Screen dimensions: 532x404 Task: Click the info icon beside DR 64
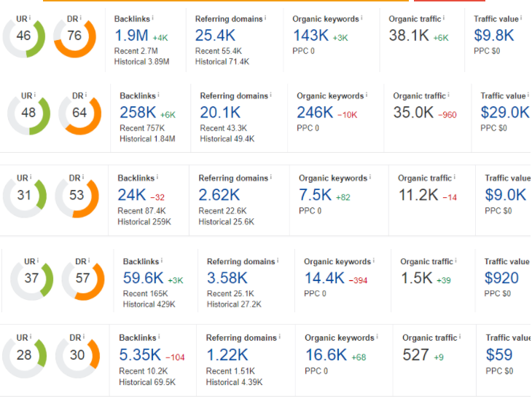(x=87, y=94)
